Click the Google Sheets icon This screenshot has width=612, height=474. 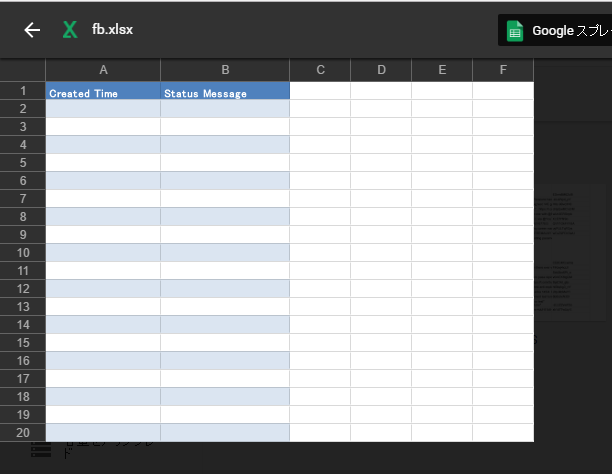click(514, 31)
